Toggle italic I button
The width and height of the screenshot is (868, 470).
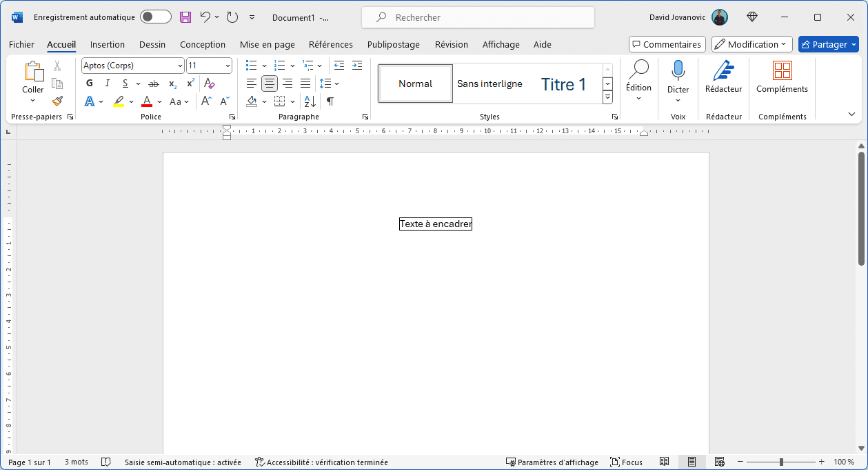(108, 84)
